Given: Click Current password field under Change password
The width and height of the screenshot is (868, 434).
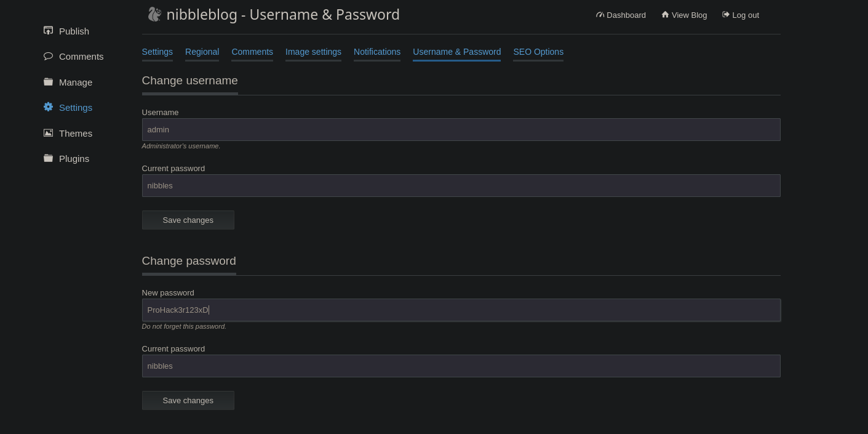Looking at the screenshot, I should (x=461, y=366).
